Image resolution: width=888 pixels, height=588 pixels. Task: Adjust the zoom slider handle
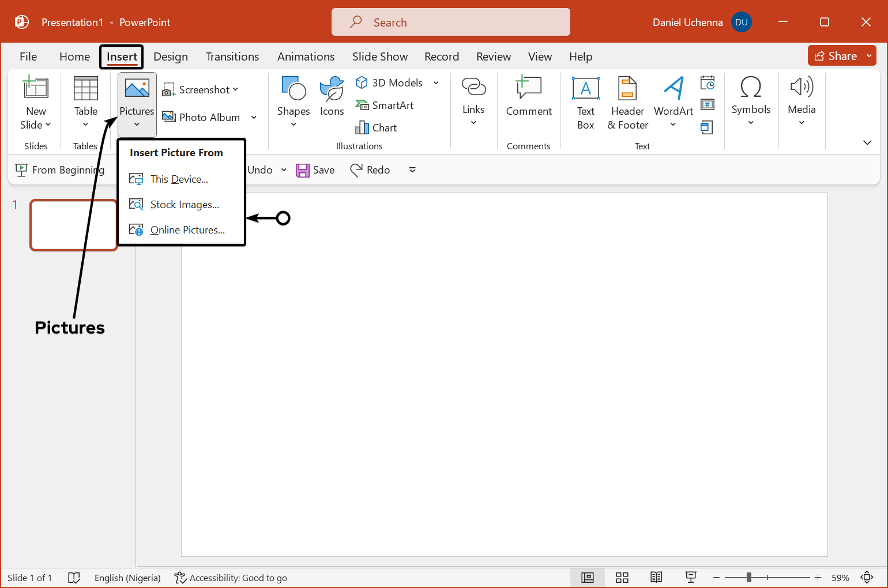click(x=748, y=578)
